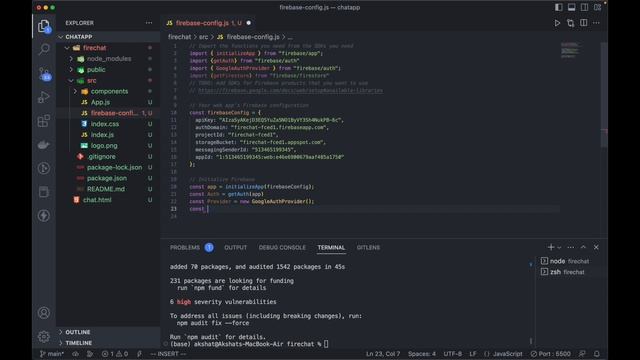Open the Accounts menu icon

44,313
